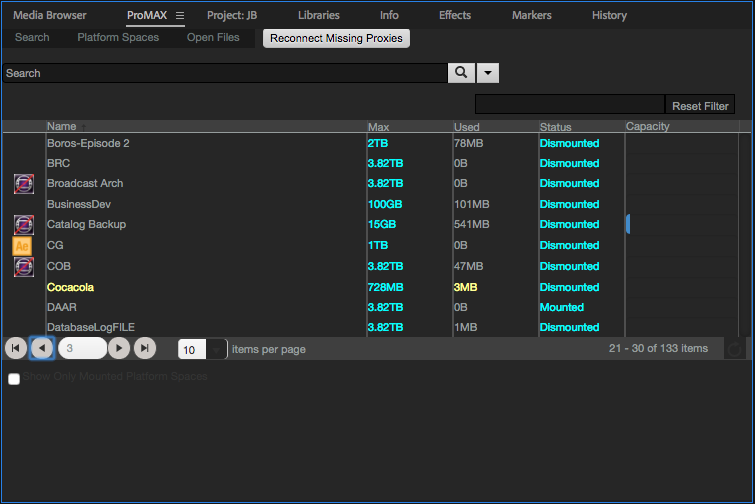This screenshot has height=504, width=755.
Task: Sort the list by Name column header
Action: tap(62, 127)
